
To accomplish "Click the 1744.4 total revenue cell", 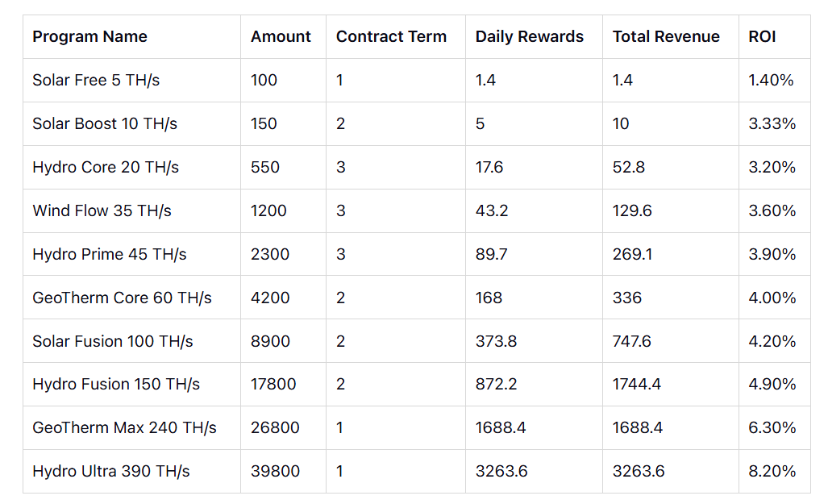I will click(x=637, y=385).
